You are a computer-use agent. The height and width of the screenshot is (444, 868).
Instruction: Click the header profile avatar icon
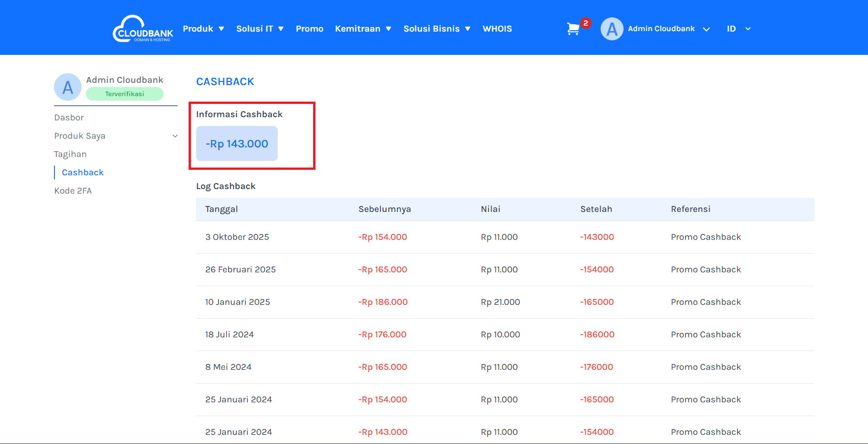(x=612, y=29)
